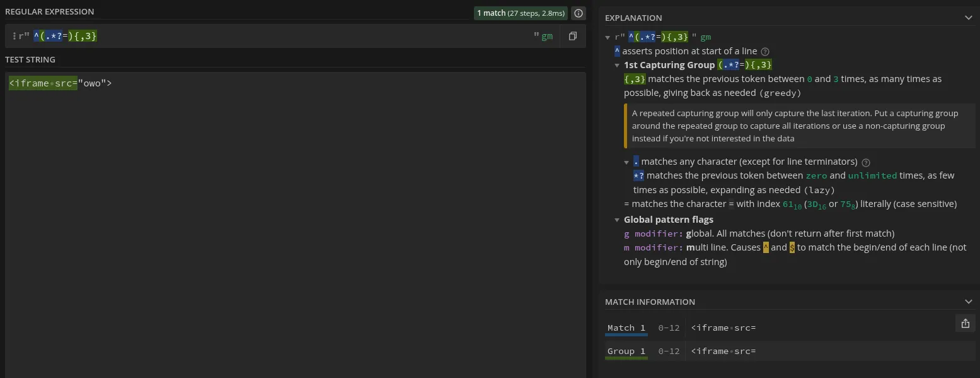The width and height of the screenshot is (980, 378).
Task: Select the Match 1 entry
Action: [x=625, y=328]
